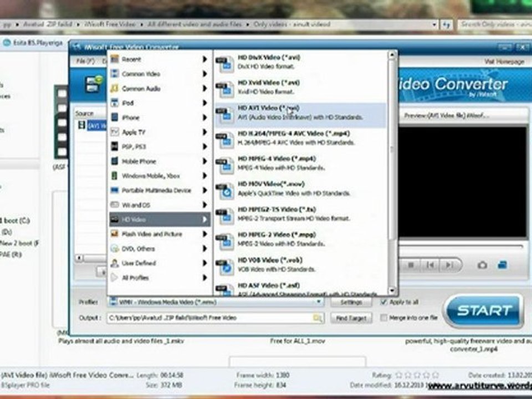Select the HD Video menu category

[x=160, y=219]
